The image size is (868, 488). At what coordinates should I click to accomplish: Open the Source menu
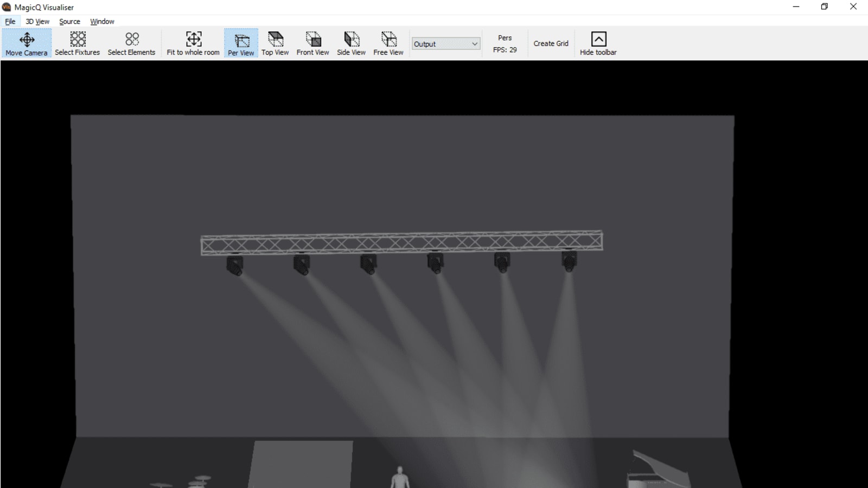[69, 21]
